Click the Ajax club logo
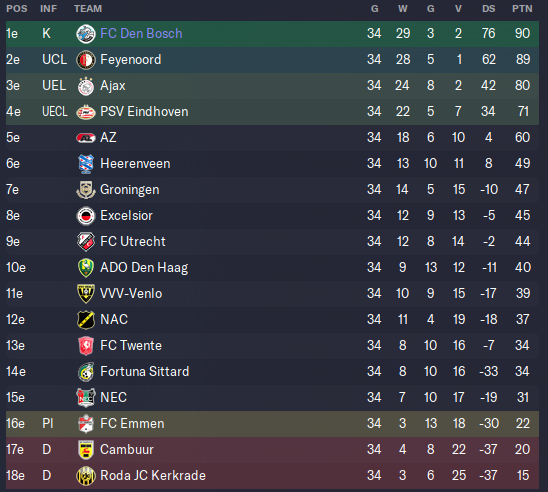The width and height of the screenshot is (548, 492). pyautogui.click(x=86, y=86)
